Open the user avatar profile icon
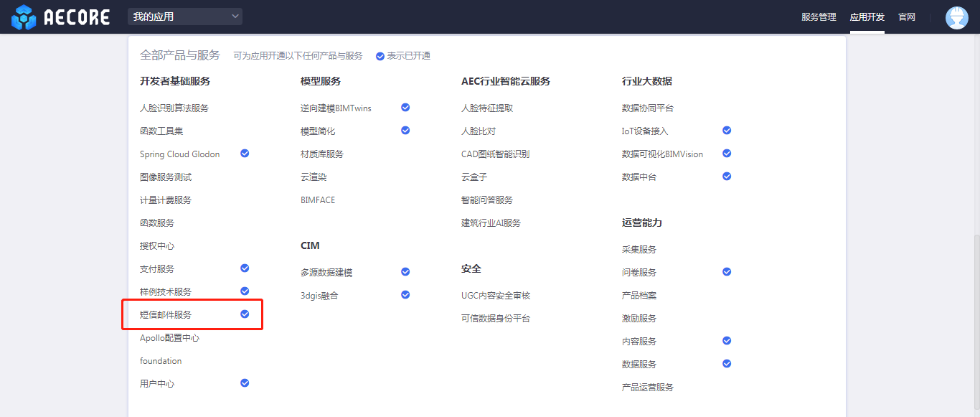 pos(956,17)
